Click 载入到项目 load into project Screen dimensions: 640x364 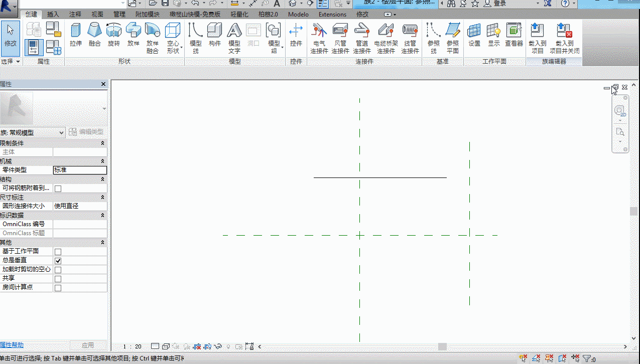(x=537, y=38)
